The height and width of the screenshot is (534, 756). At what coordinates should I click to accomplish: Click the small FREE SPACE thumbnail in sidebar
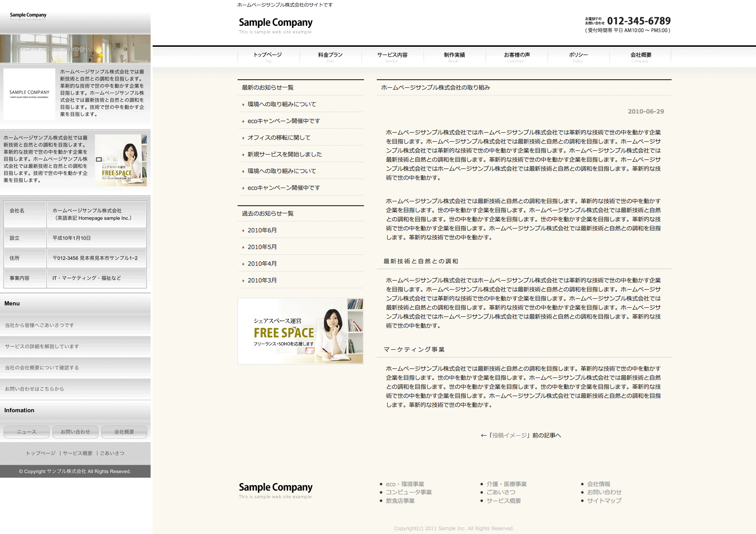(x=121, y=160)
